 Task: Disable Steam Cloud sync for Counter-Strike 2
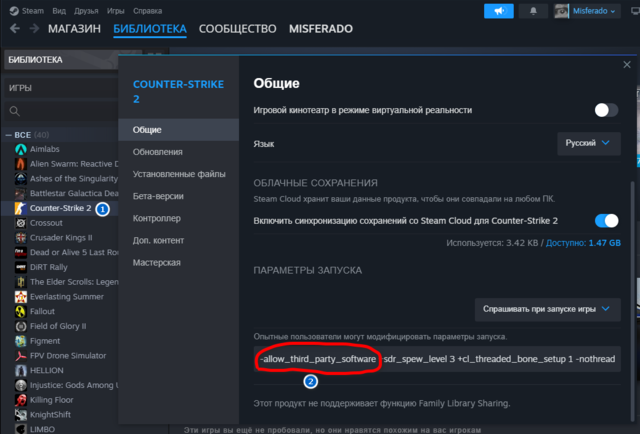(x=606, y=221)
